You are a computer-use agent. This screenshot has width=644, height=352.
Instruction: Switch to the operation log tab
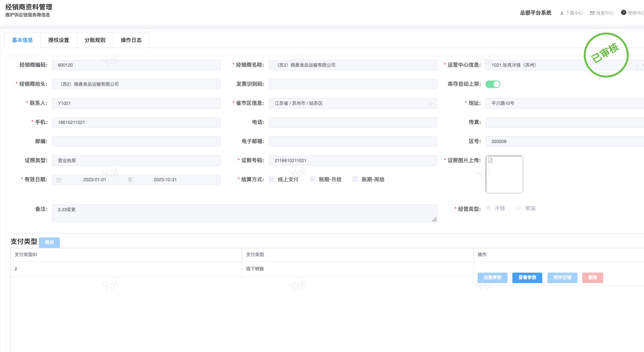pos(131,40)
